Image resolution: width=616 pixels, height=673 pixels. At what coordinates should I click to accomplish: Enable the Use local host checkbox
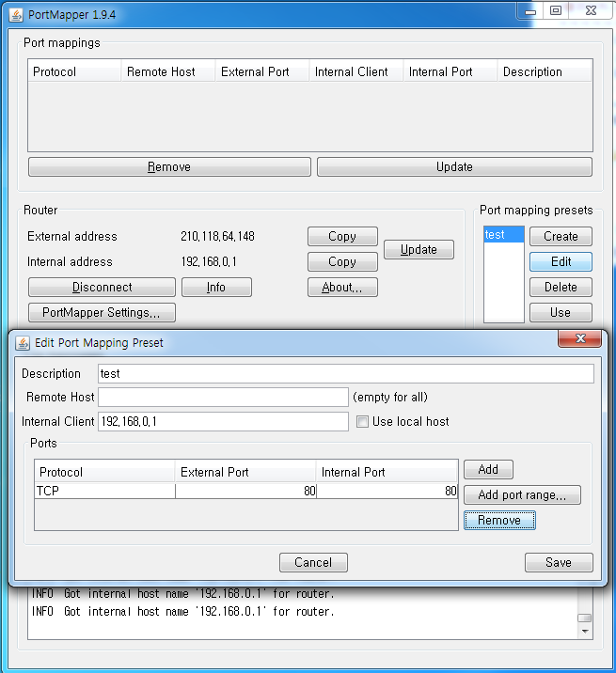coord(362,421)
